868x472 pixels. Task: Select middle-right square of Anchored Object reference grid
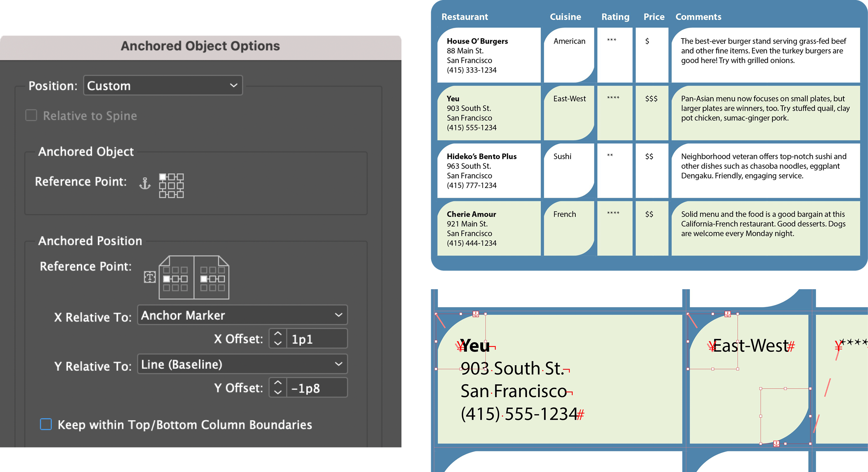click(x=180, y=186)
